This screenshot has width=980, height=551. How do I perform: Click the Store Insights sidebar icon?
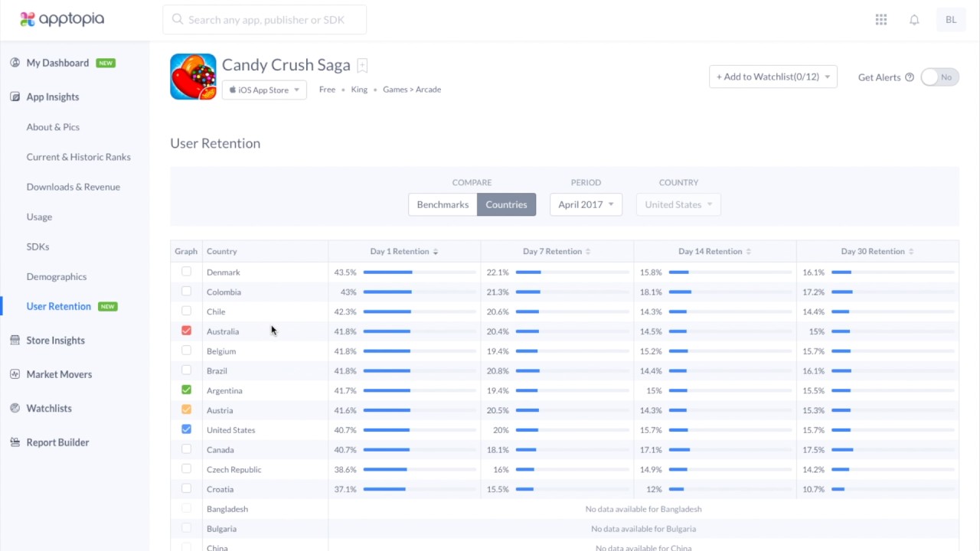[15, 340]
